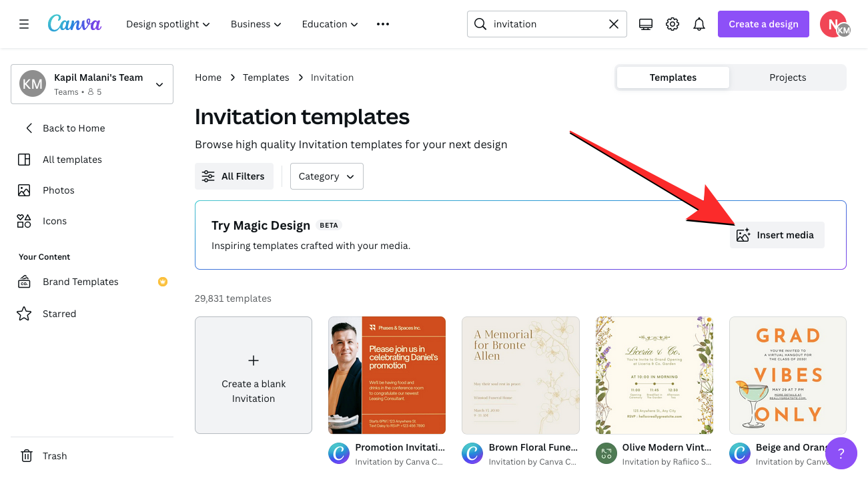The image size is (868, 480).
Task: Switch to the Projects tab
Action: (787, 77)
